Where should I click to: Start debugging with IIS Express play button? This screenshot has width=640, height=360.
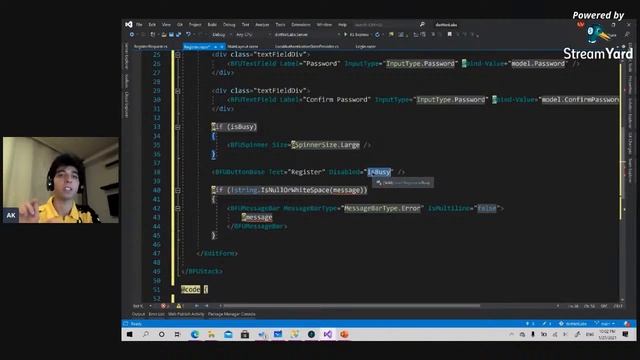356,35
